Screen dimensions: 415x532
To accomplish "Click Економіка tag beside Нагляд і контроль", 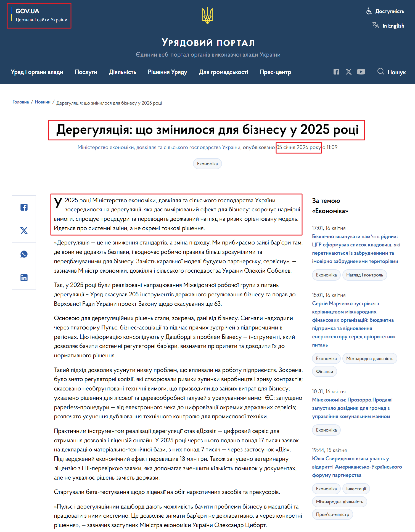I will point(326,275).
